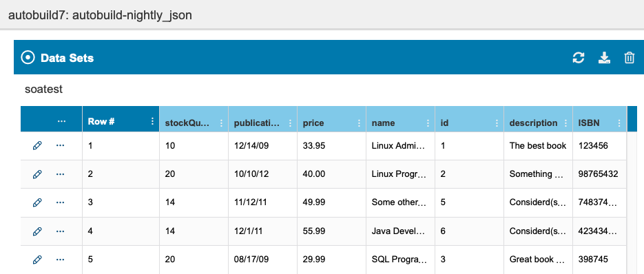
Task: Open the stockQuantity column options menu
Action: (221, 123)
